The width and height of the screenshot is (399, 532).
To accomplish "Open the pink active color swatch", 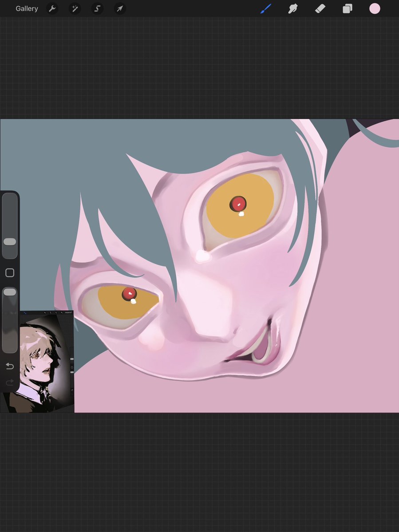I will (x=375, y=8).
